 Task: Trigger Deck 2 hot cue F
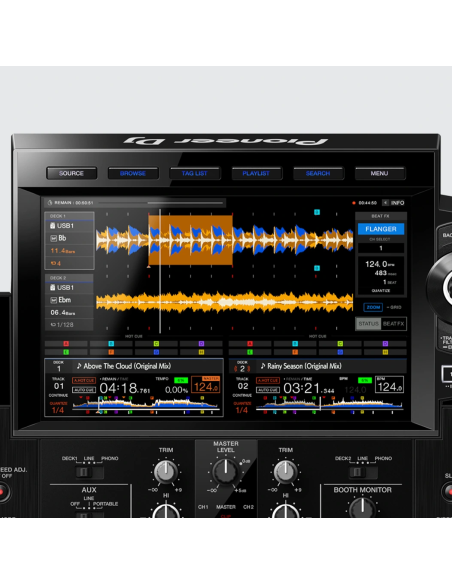(x=295, y=352)
